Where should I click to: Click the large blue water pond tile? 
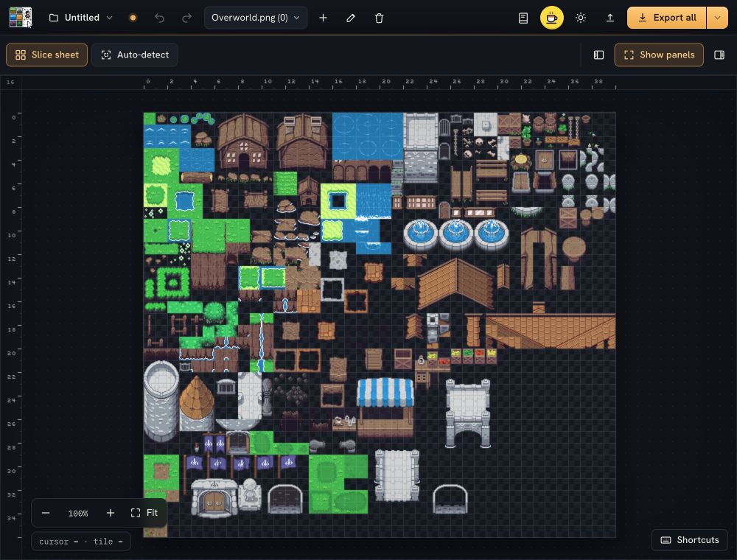(368, 136)
